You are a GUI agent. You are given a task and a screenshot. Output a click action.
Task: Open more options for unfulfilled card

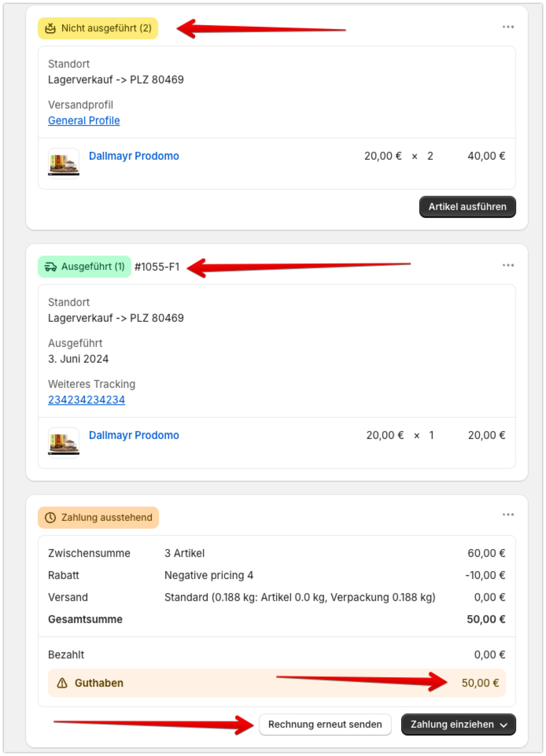[508, 27]
